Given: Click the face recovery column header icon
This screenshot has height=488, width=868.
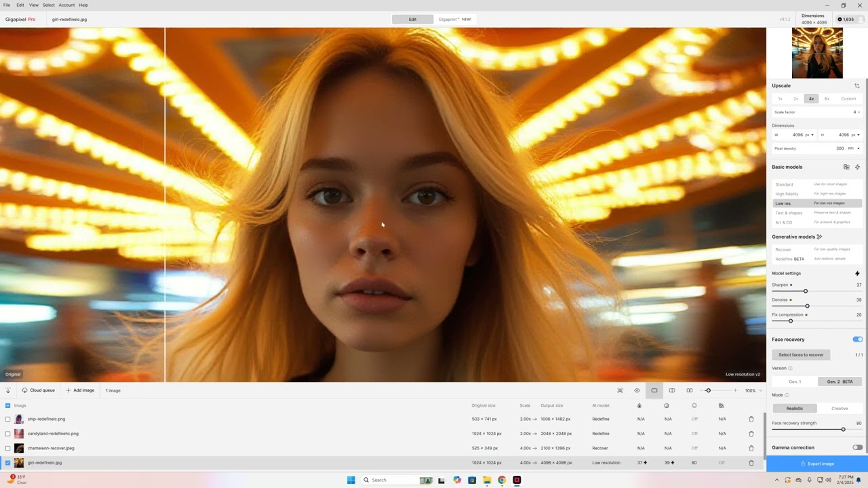Looking at the screenshot, I should click(694, 405).
